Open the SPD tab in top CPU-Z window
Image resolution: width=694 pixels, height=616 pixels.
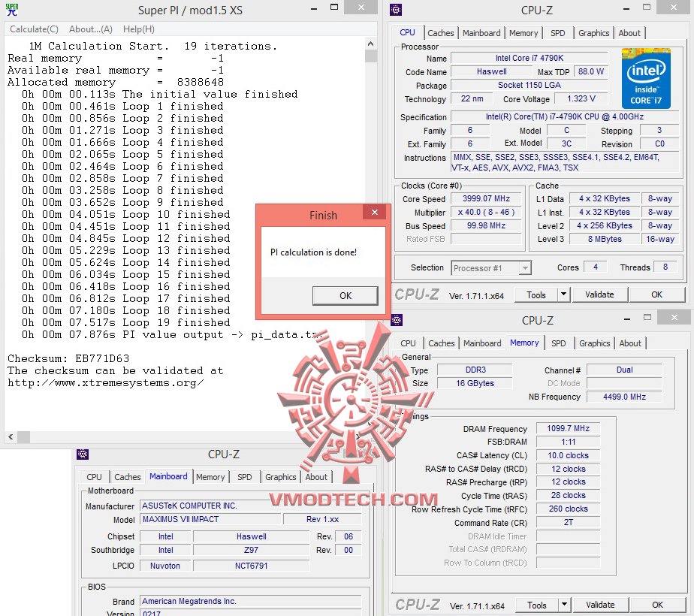557,33
